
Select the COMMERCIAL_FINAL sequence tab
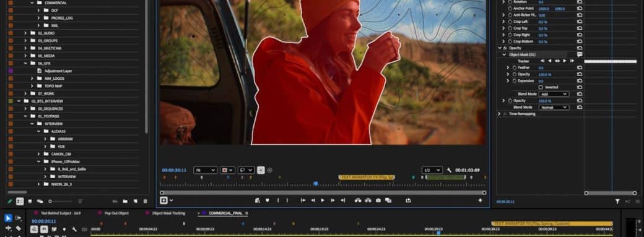pos(225,213)
